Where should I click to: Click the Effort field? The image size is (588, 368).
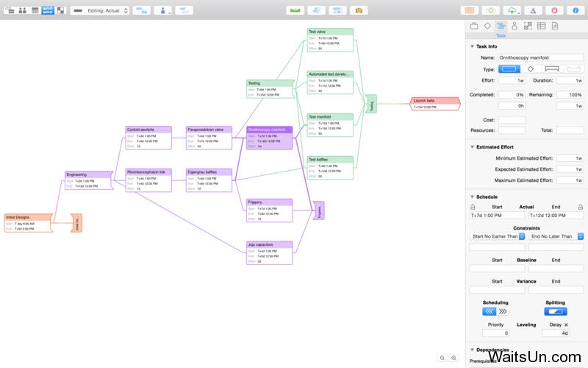(512, 80)
